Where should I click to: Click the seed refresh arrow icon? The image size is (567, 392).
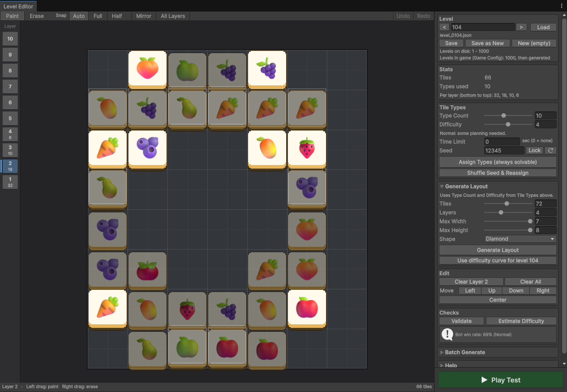(x=551, y=150)
